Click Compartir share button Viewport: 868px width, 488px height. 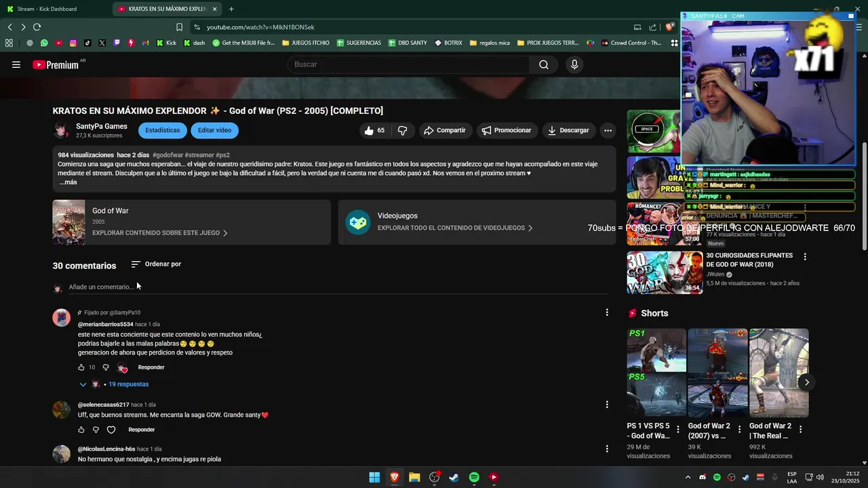pyautogui.click(x=445, y=130)
